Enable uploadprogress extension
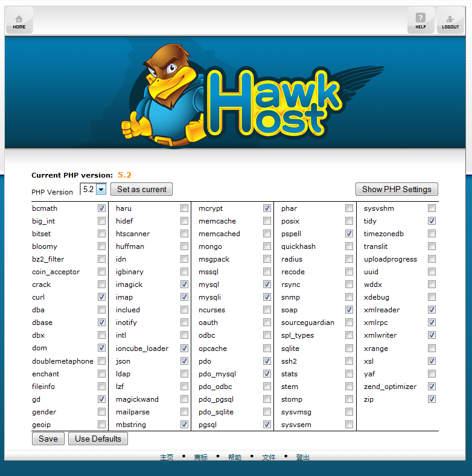 (432, 259)
